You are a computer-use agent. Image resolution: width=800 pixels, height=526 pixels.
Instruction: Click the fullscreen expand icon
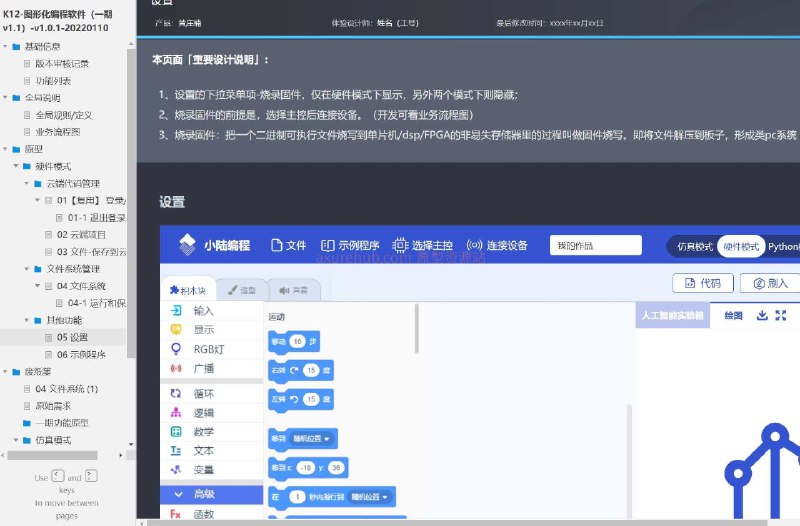click(781, 315)
